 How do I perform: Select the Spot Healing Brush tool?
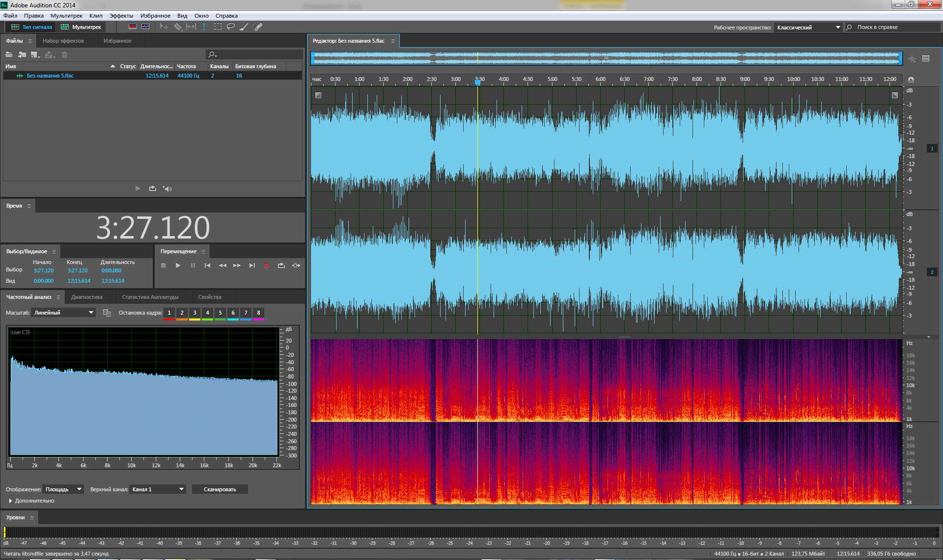(x=257, y=27)
